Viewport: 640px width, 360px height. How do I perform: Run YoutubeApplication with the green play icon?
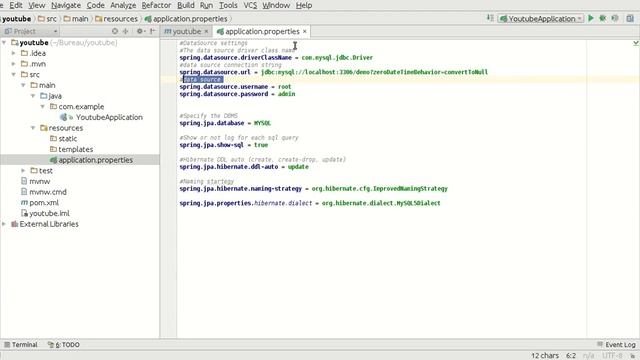click(591, 18)
